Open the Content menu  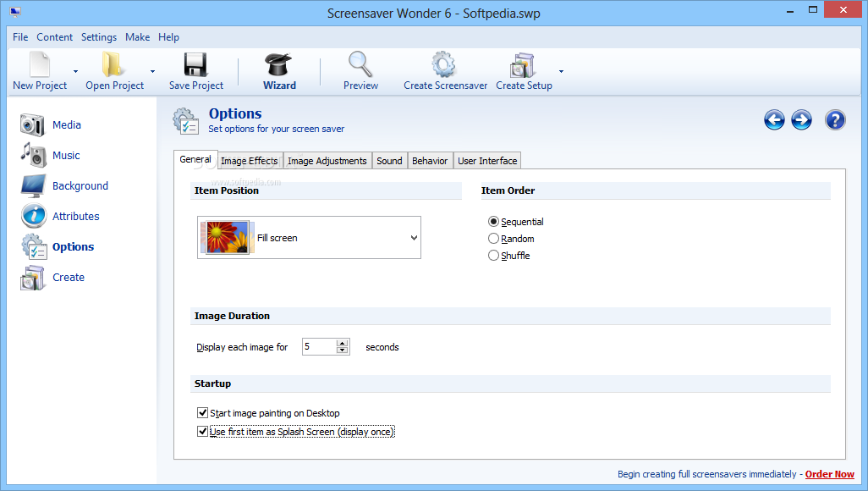click(54, 37)
